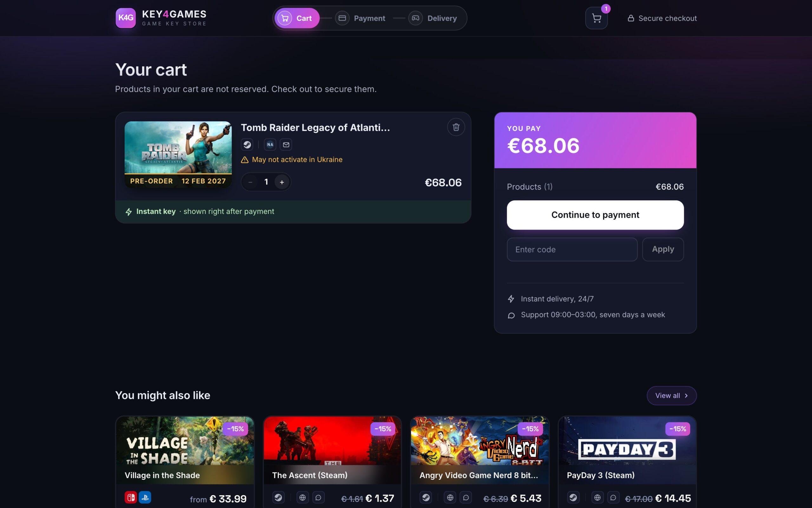Viewport: 812px width, 508px height.
Task: Click the Steam icon on Angry Video Game Nerd card
Action: point(426,497)
